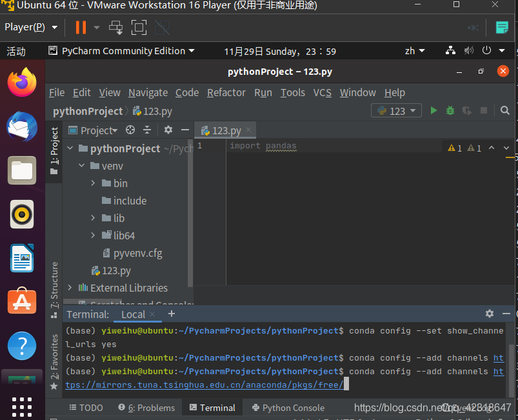
Task: Select the include folder
Action: click(x=125, y=200)
